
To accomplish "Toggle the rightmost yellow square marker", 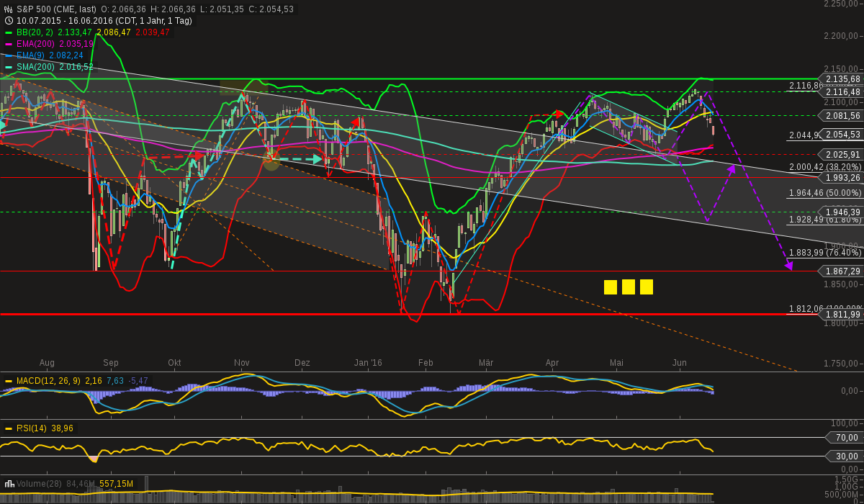I will pyautogui.click(x=645, y=287).
